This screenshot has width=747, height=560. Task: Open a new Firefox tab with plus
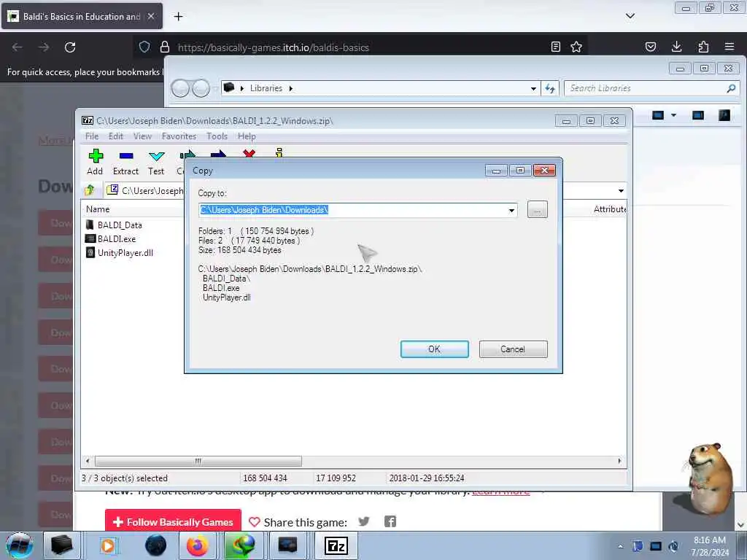(x=178, y=17)
